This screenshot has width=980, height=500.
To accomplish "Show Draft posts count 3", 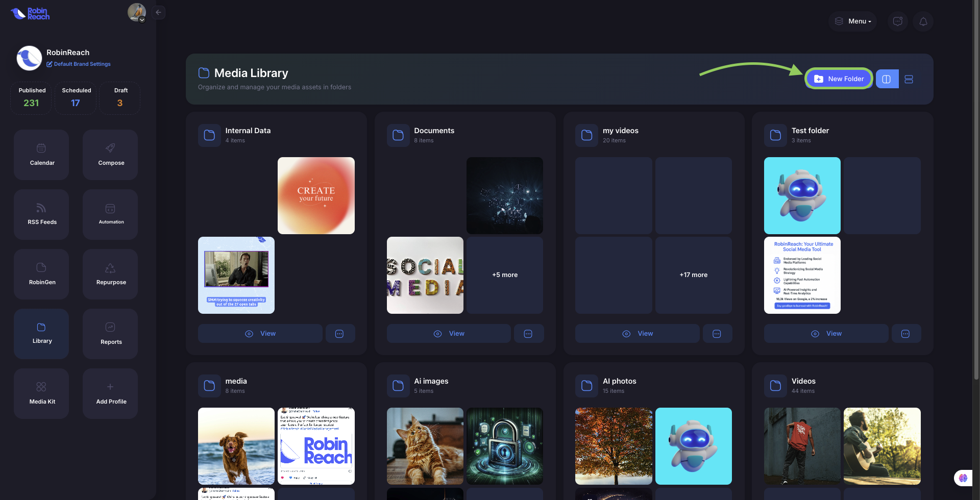I will point(120,98).
